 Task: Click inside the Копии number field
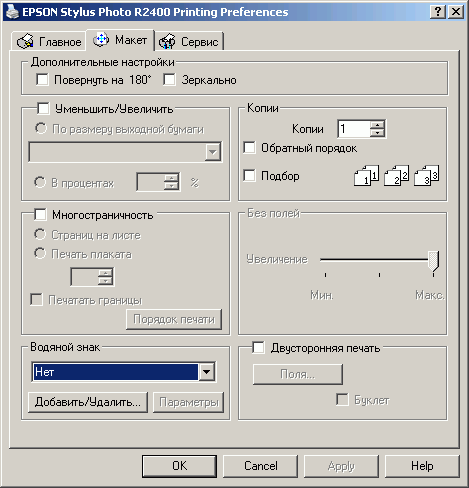354,129
